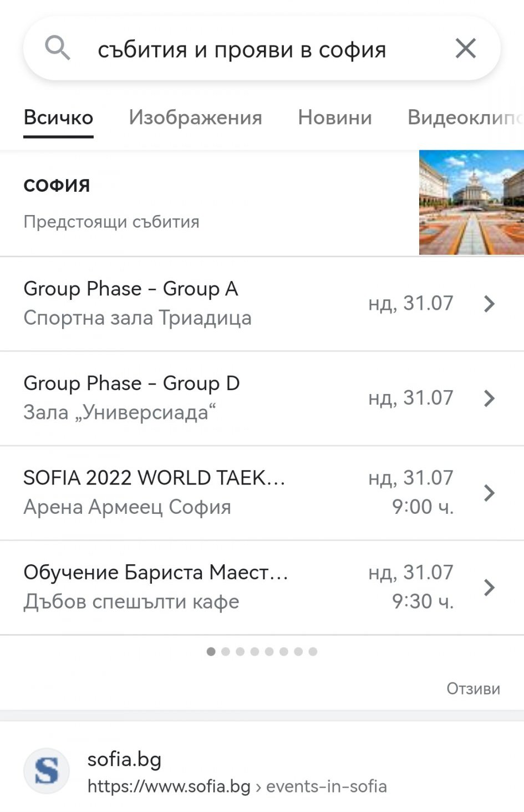Clear the search query with X
The image size is (524, 812).
[x=465, y=49]
